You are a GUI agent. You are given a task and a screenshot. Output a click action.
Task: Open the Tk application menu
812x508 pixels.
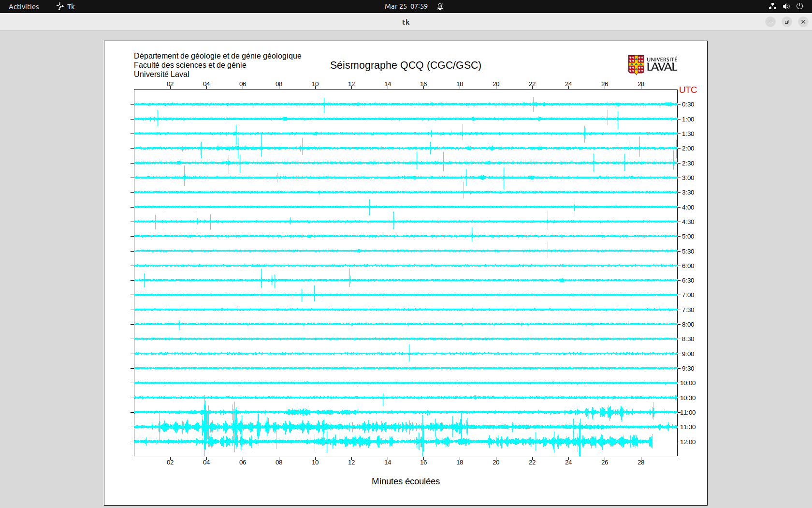66,6
